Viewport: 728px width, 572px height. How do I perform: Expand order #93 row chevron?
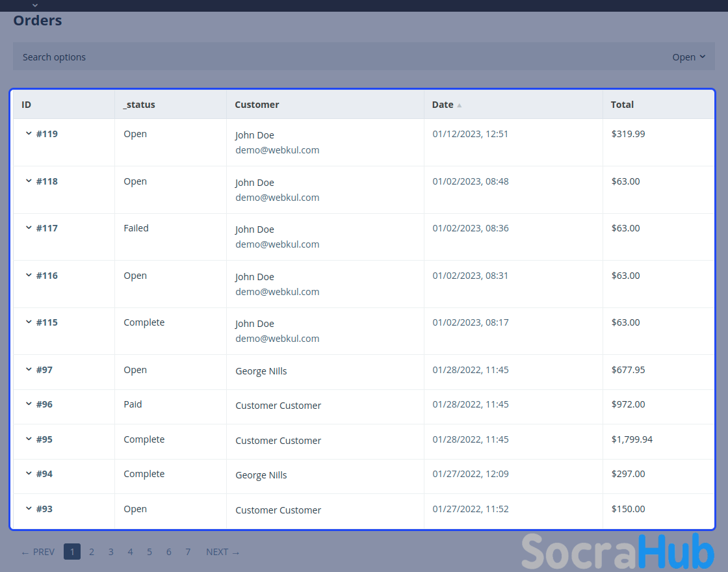[x=29, y=509]
